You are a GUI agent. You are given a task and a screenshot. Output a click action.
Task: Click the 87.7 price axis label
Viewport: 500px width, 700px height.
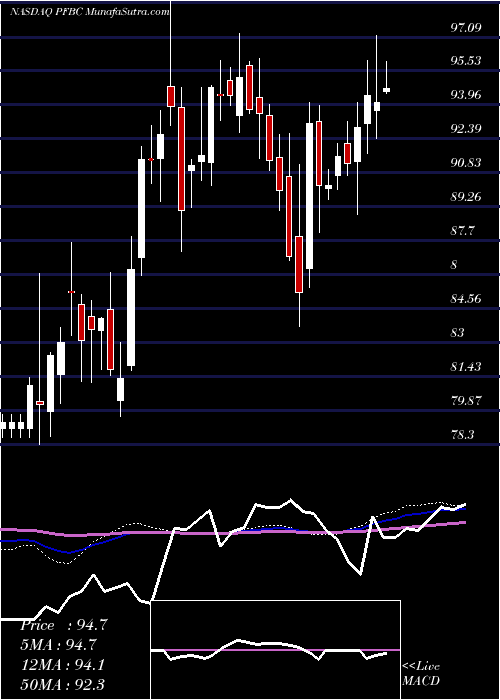click(x=462, y=231)
